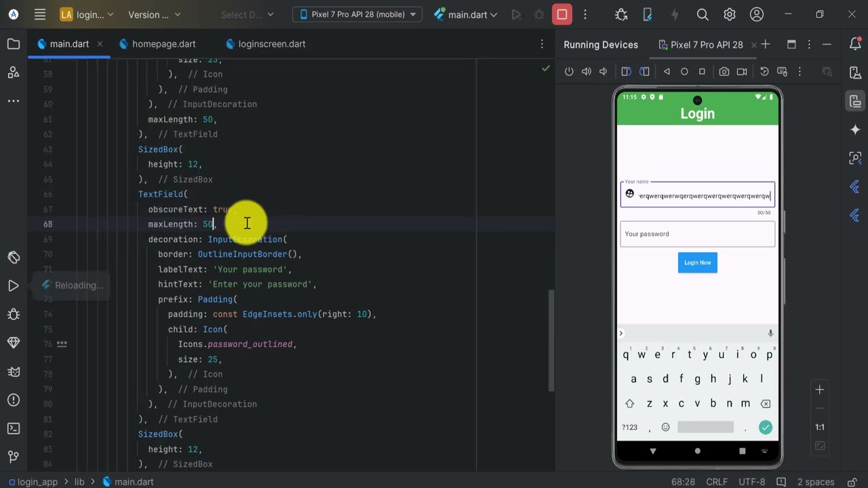The width and height of the screenshot is (868, 488).
Task: Decrease emulator volume
Action: click(604, 71)
